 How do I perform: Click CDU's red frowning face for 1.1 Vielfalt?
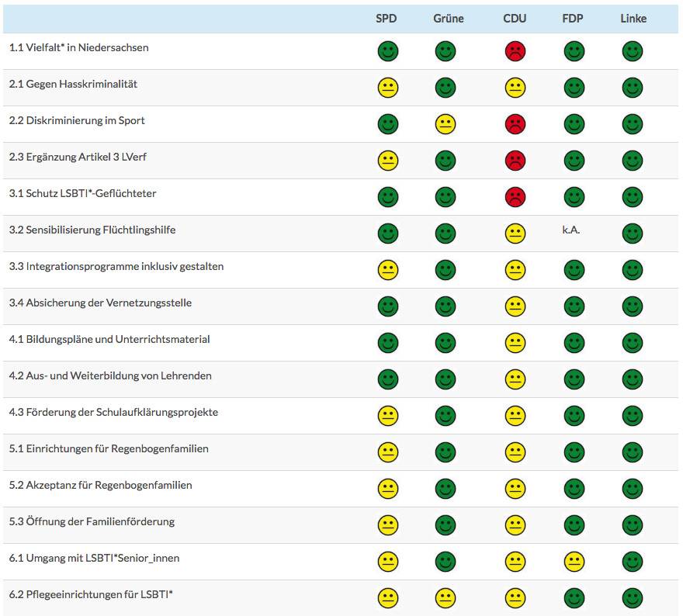(x=515, y=51)
